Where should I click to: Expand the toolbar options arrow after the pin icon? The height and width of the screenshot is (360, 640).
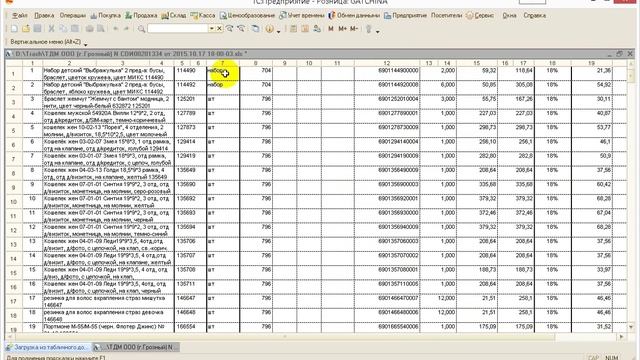378,31
